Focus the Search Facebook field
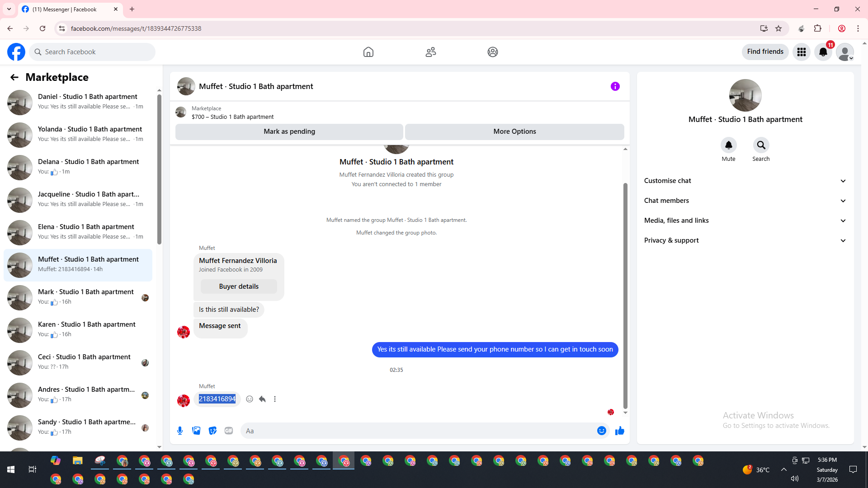 click(x=92, y=52)
